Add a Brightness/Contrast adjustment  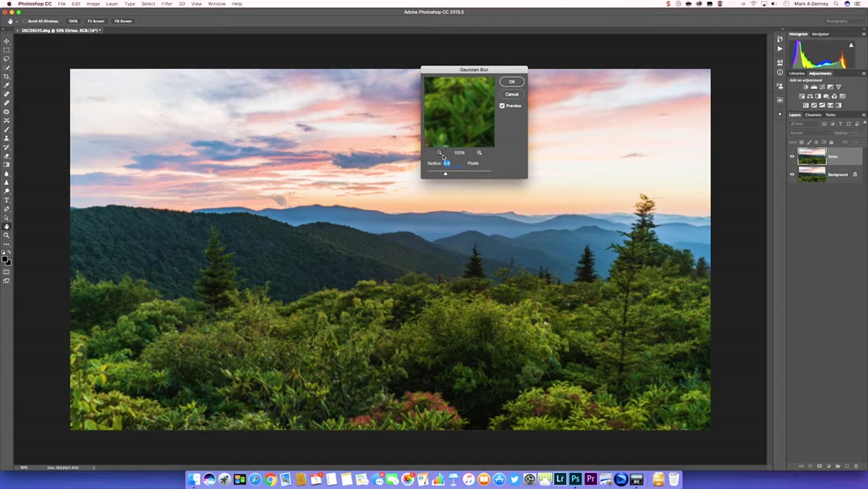pos(806,87)
